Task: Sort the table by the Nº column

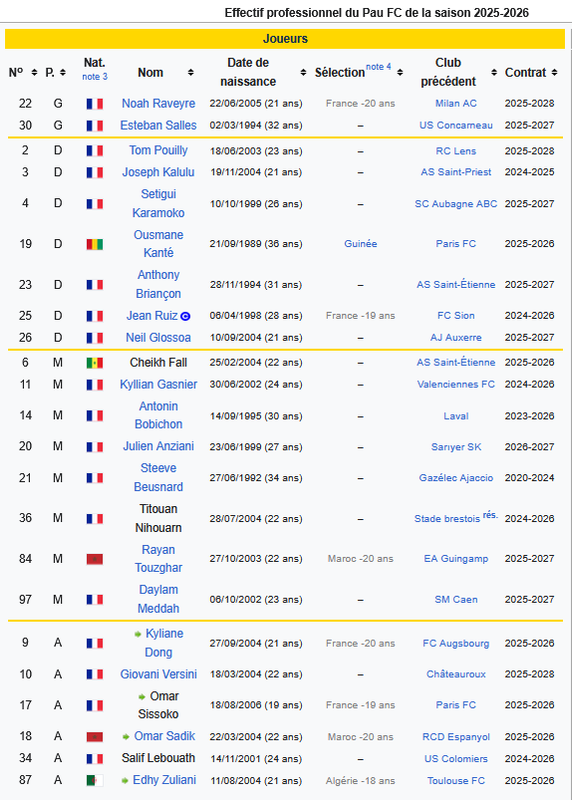Action: click(x=34, y=72)
